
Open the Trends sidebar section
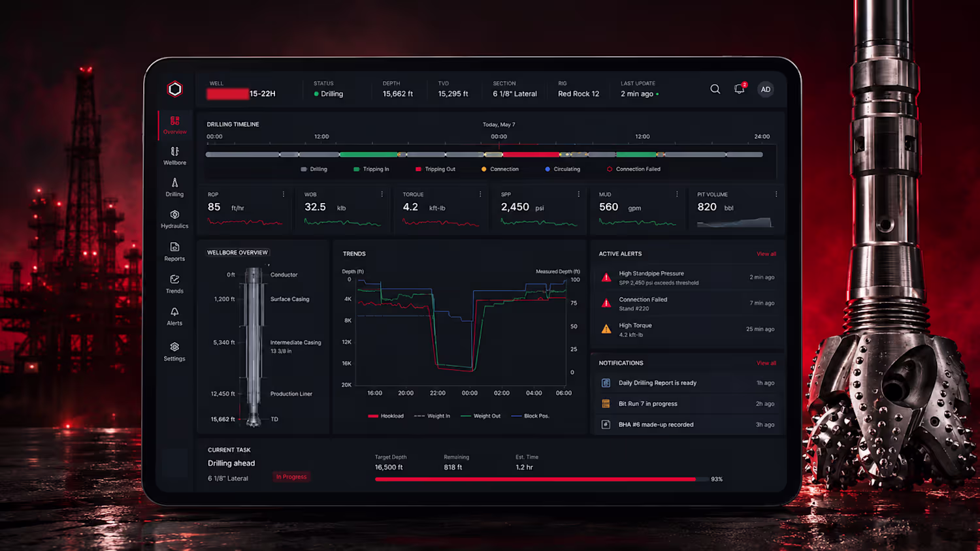click(174, 284)
